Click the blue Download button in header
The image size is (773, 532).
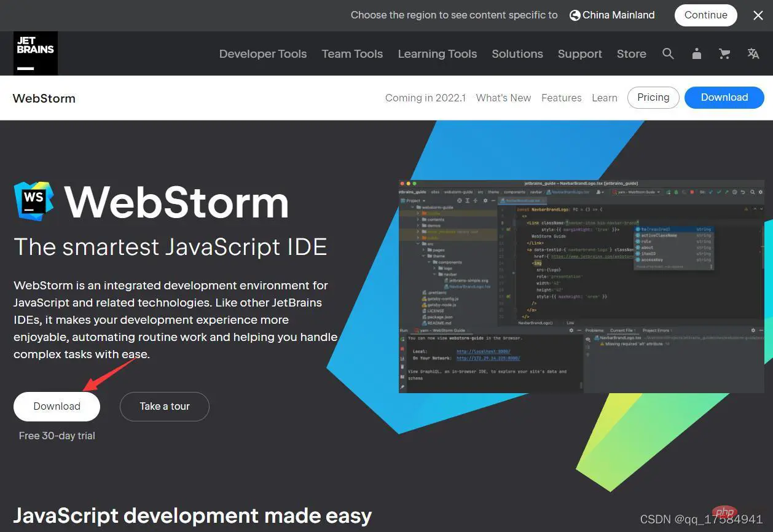(x=724, y=98)
